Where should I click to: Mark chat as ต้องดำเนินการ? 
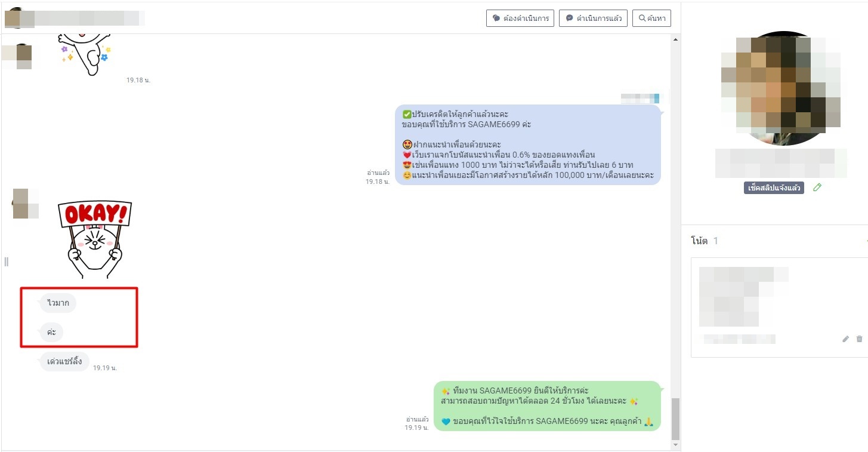[x=520, y=19]
